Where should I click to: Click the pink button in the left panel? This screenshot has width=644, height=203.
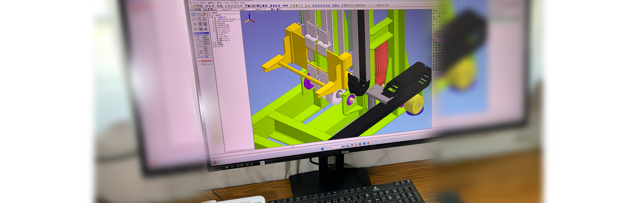coord(204,61)
